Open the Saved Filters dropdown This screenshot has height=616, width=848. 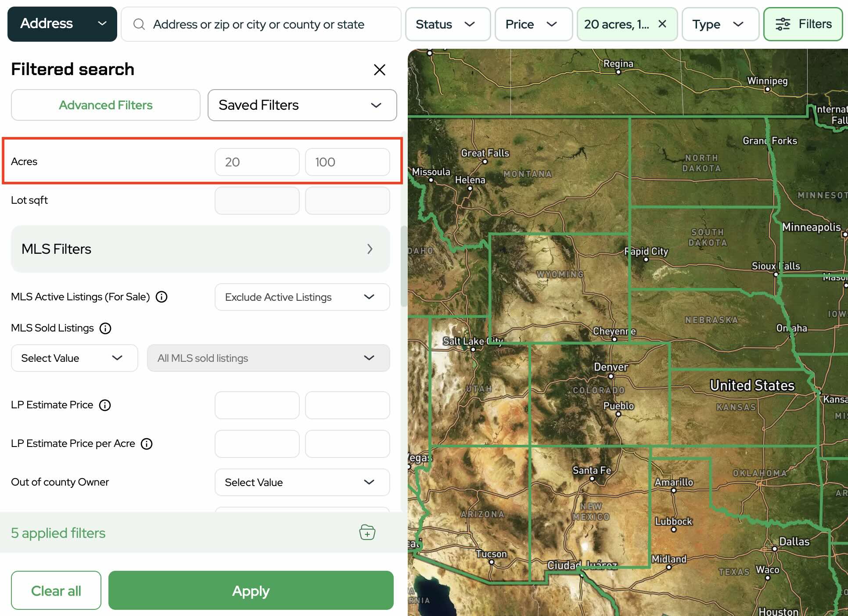(x=302, y=105)
